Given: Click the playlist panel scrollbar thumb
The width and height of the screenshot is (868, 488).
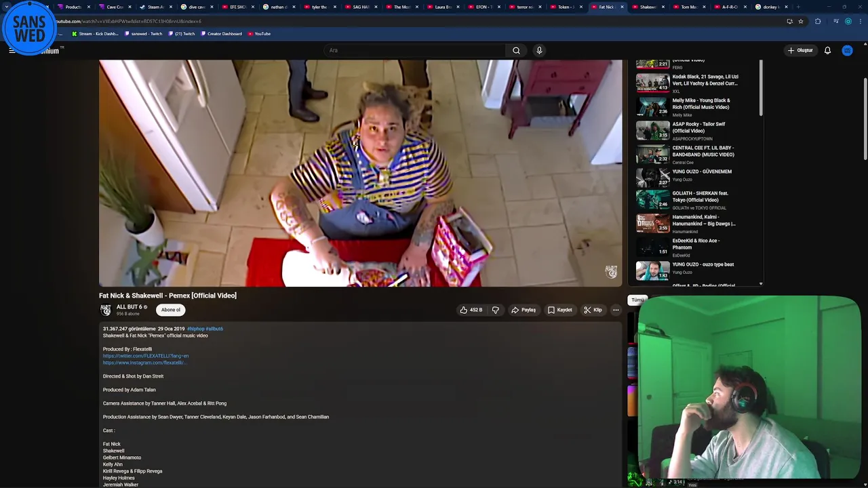Looking at the screenshot, I should [x=761, y=88].
